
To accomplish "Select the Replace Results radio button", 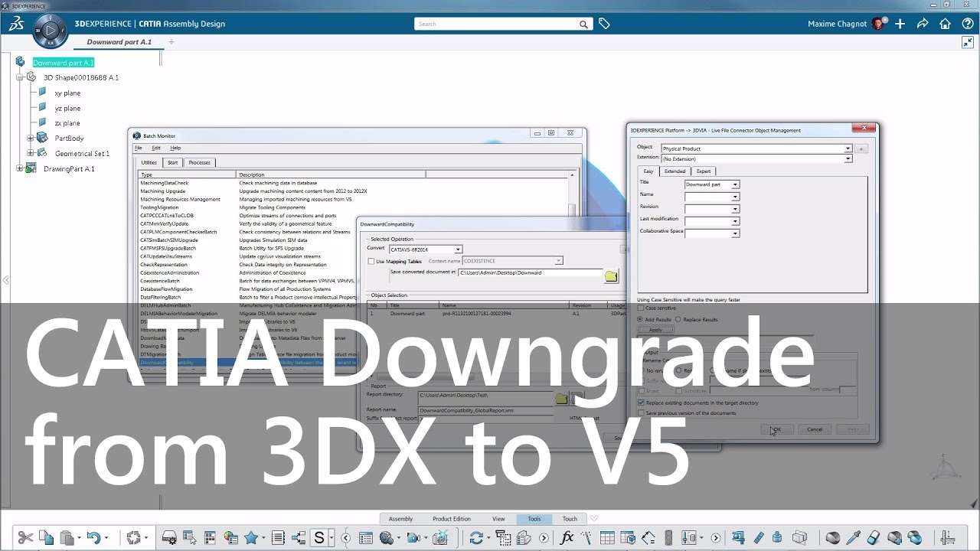I will 678,319.
